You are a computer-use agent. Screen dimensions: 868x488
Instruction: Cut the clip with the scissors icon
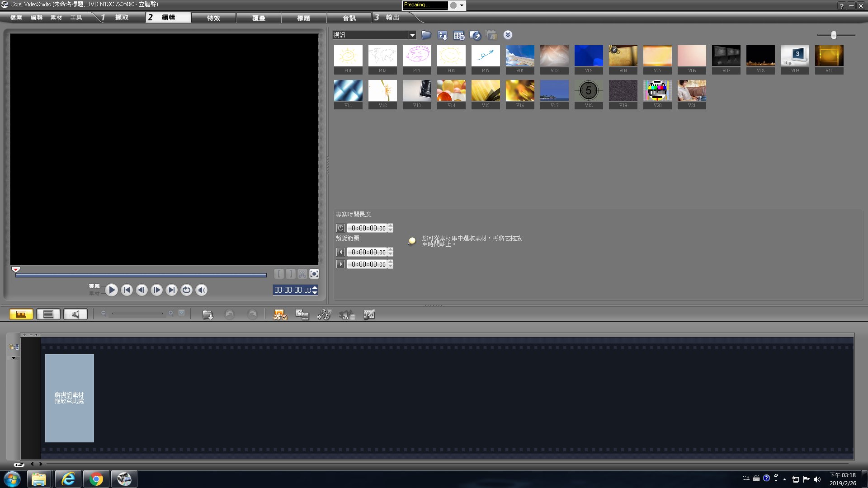point(302,274)
